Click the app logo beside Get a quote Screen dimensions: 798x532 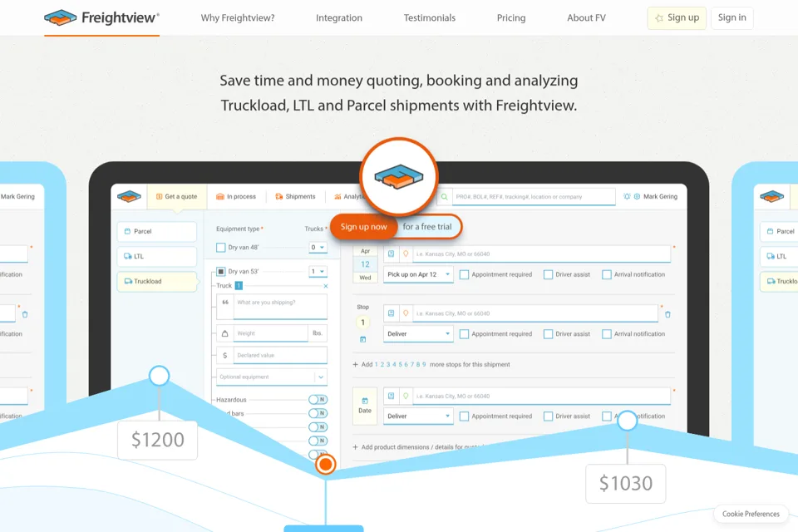(130, 196)
